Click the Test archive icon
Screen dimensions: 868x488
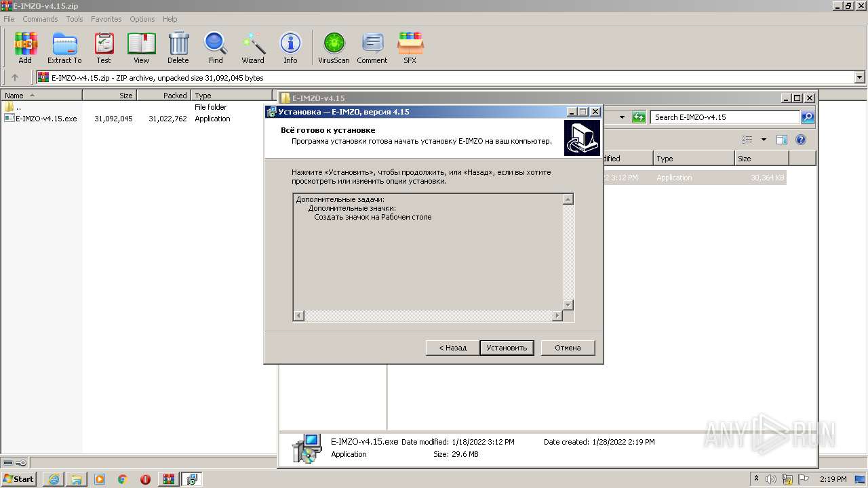pos(104,44)
